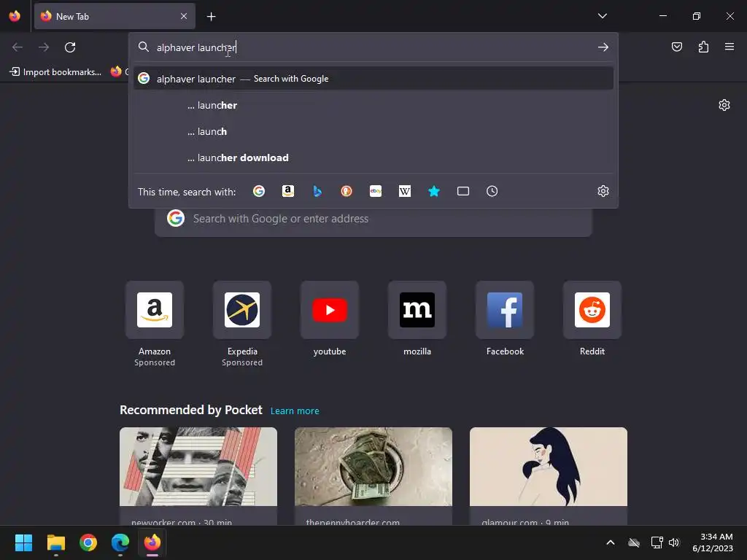
Task: Search this time with Google icon
Action: tap(259, 192)
